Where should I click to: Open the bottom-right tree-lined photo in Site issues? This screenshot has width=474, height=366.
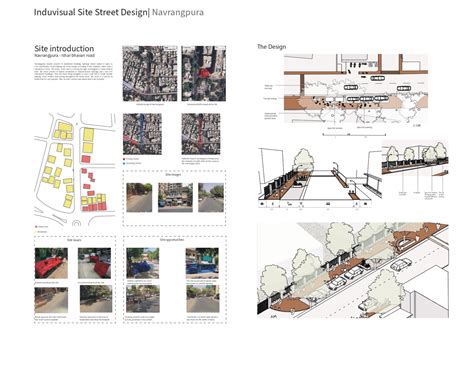pyautogui.click(x=96, y=299)
